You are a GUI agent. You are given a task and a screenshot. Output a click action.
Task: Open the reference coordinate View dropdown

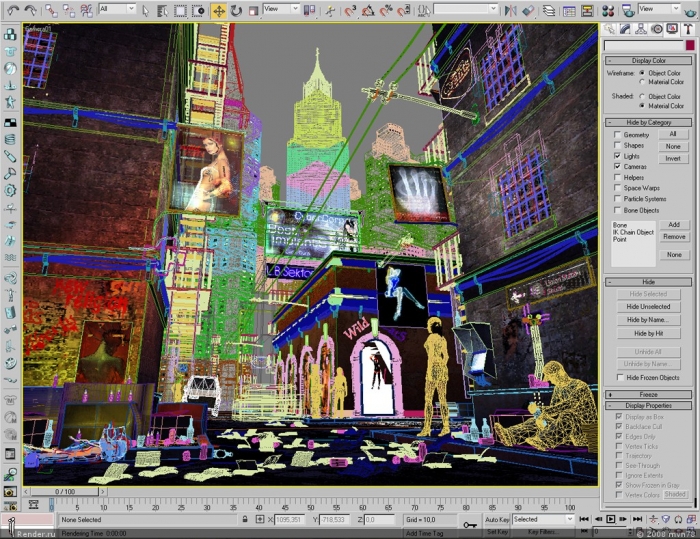(281, 8)
